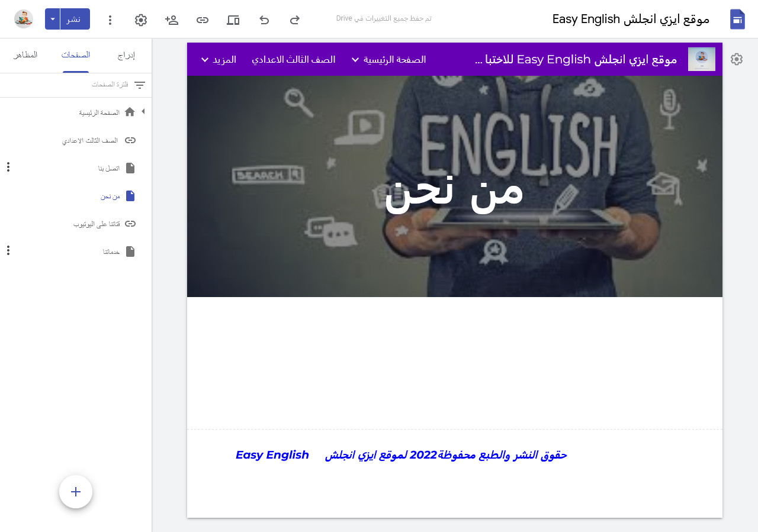Image resolution: width=758 pixels, height=532 pixels.
Task: Open the publish dropdown arrow
Action: [x=53, y=19]
